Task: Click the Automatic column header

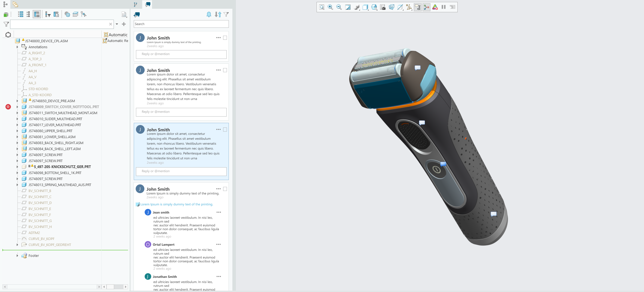Action: 116,35
